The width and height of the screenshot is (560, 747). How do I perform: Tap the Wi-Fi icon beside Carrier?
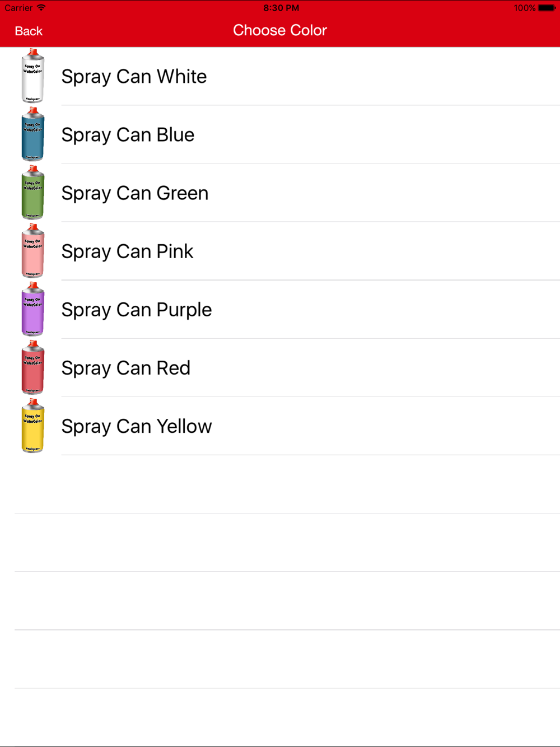point(41,8)
